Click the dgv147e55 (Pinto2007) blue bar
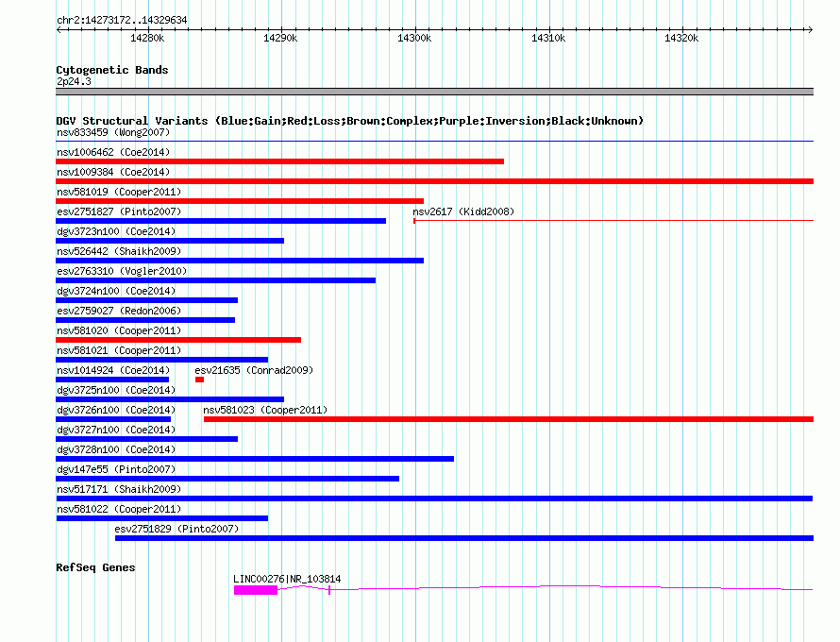 pos(227,479)
